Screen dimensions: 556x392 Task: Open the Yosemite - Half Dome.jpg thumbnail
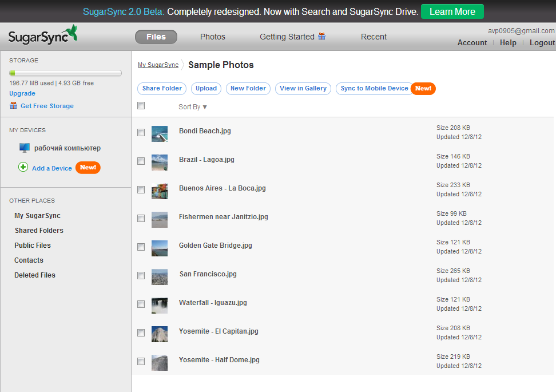pyautogui.click(x=160, y=363)
